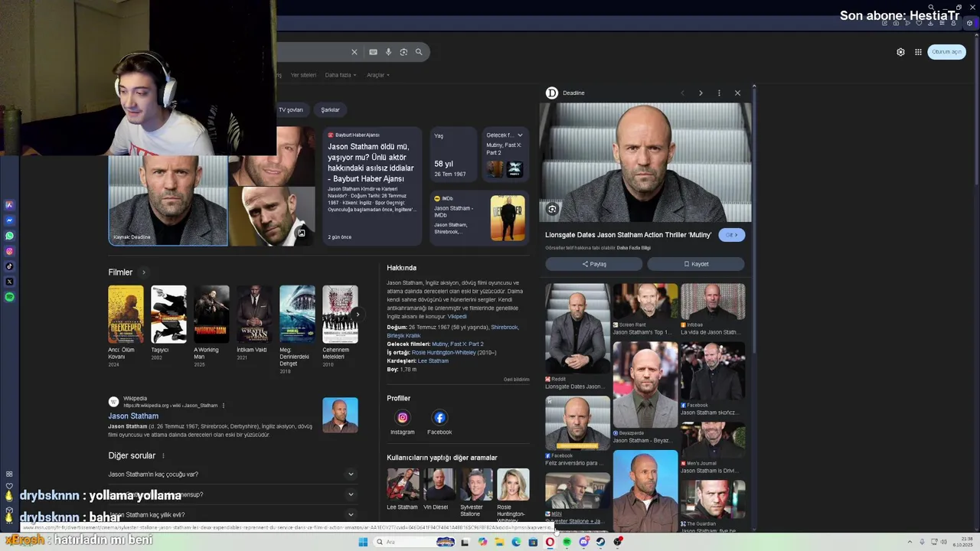
Task: Click the Kaydet save button
Action: [x=696, y=264]
